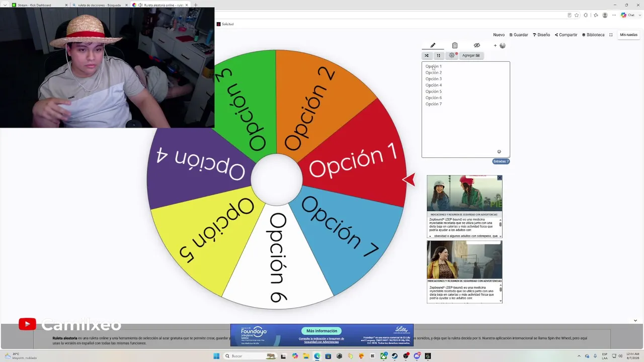This screenshot has height=362, width=644.
Task: Open the volume control in system tray
Action: [620, 356]
